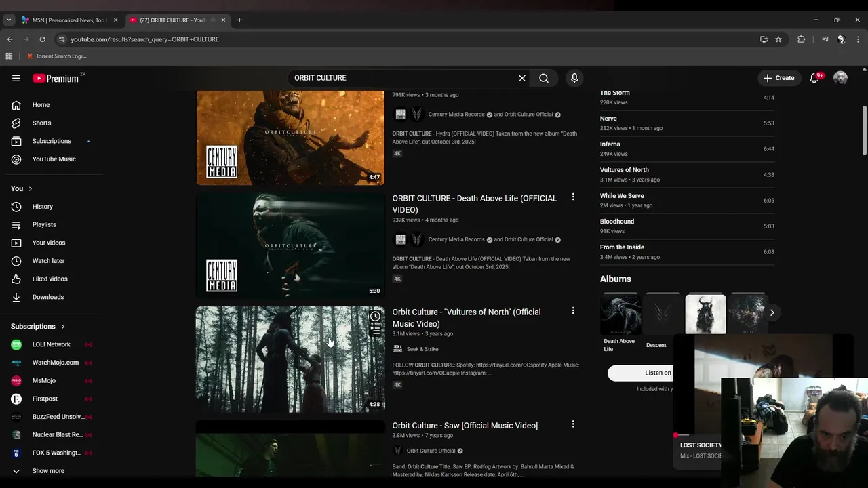Add Vultures of North to Watch later icon
The width and height of the screenshot is (868, 488).
(375, 317)
